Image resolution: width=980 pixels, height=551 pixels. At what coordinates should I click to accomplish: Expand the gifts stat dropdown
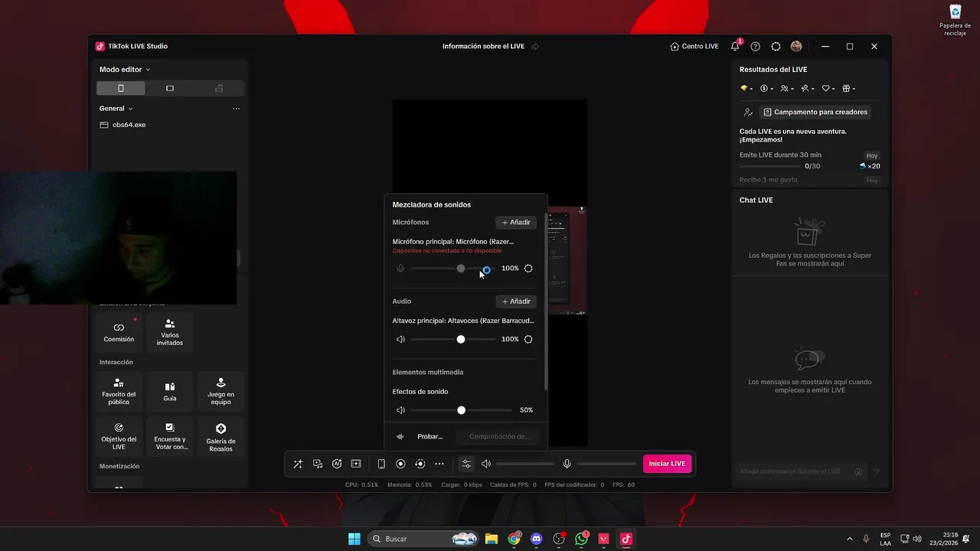(x=848, y=89)
